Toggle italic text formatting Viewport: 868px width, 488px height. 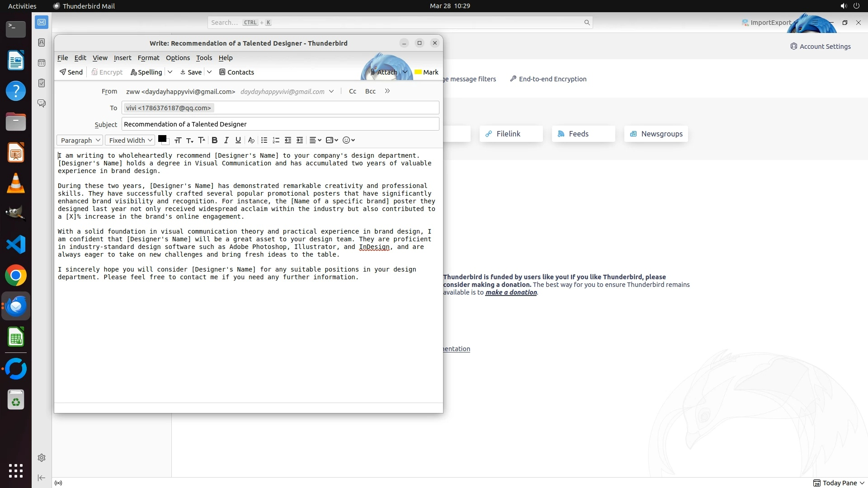[226, 141]
